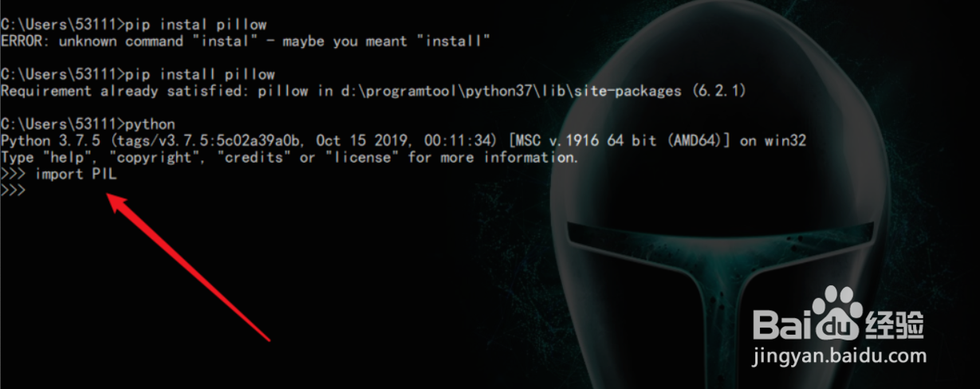
Task: Click the word "credits" in quotes
Action: (258, 157)
